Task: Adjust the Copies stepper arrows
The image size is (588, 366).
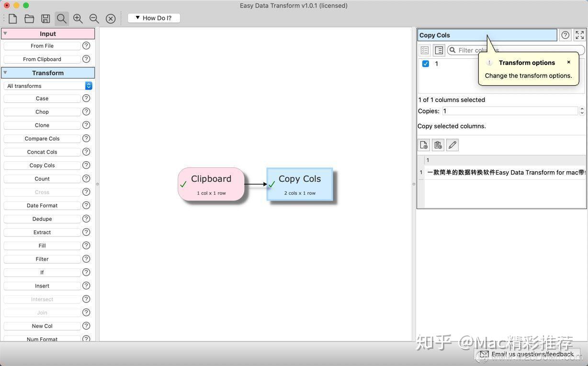Action: (582, 111)
